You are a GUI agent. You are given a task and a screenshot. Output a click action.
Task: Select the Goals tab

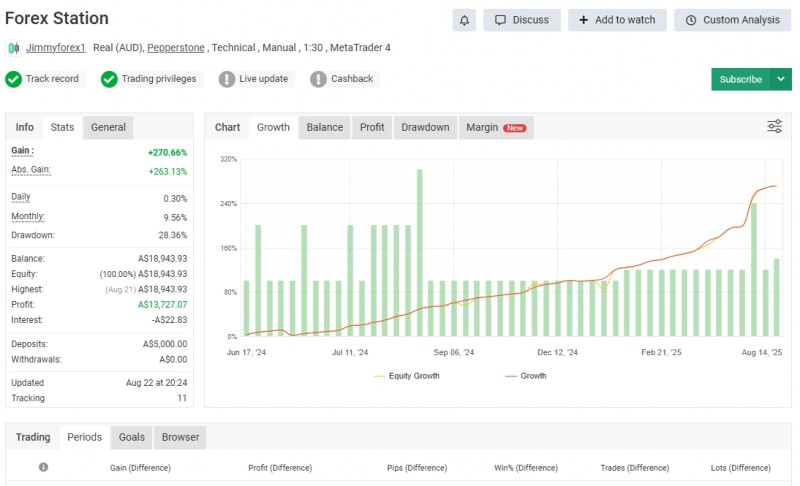tap(131, 437)
